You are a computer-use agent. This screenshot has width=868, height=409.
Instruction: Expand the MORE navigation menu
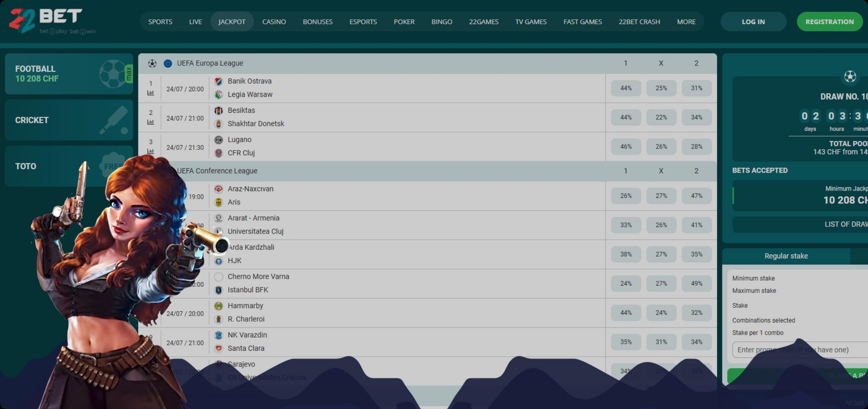686,22
